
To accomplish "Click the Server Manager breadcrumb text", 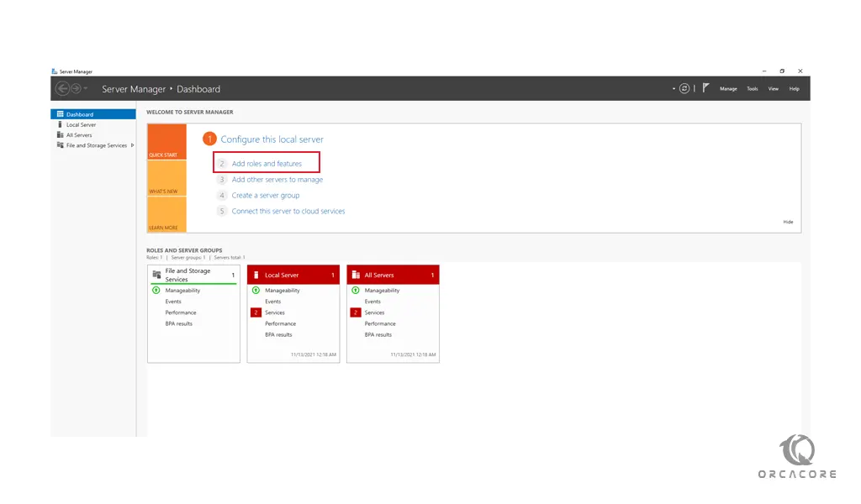I will pos(134,89).
